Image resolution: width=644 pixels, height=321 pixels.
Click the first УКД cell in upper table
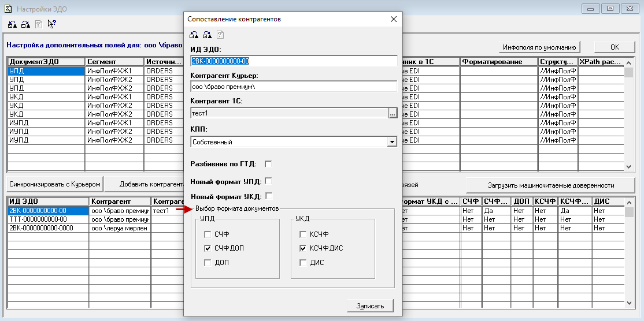46,97
